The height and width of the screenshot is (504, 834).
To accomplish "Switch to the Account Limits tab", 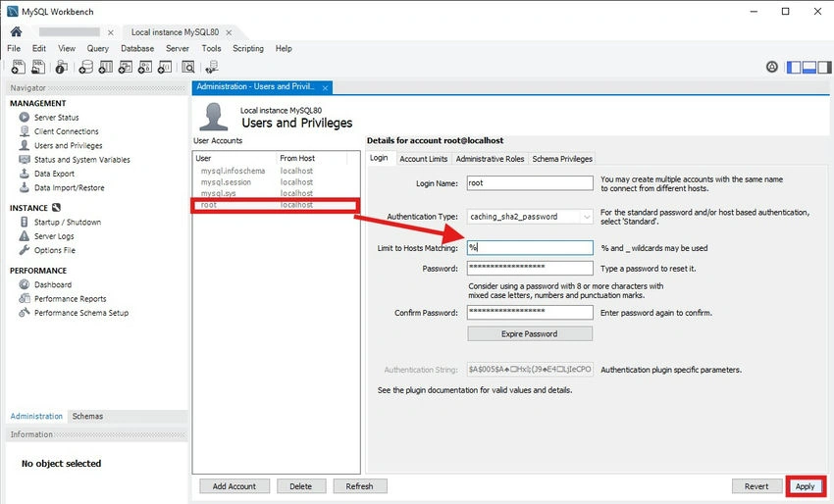I will click(x=424, y=159).
